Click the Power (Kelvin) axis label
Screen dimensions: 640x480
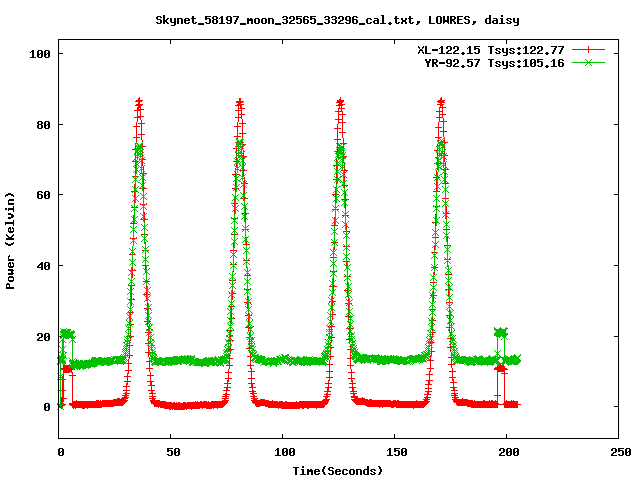click(10, 241)
